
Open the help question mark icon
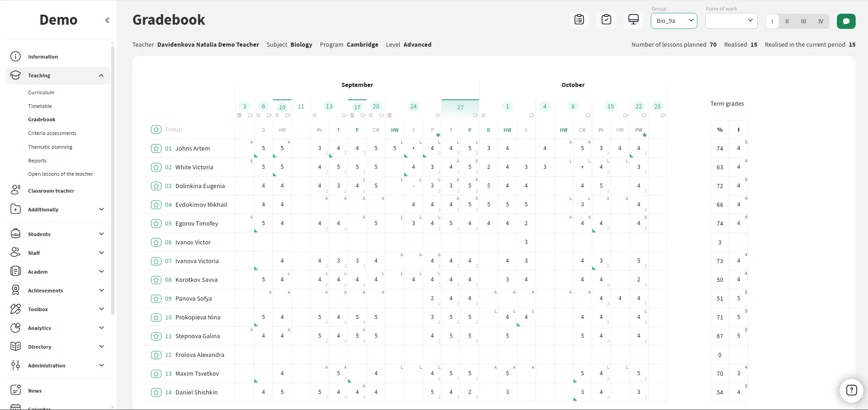[x=851, y=390]
